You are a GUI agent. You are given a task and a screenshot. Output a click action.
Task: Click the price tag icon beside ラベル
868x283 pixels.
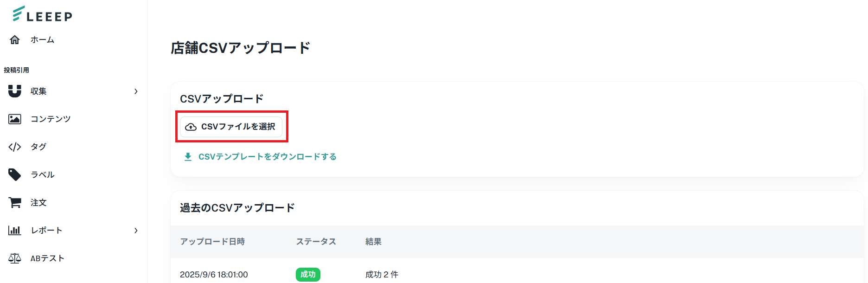15,174
